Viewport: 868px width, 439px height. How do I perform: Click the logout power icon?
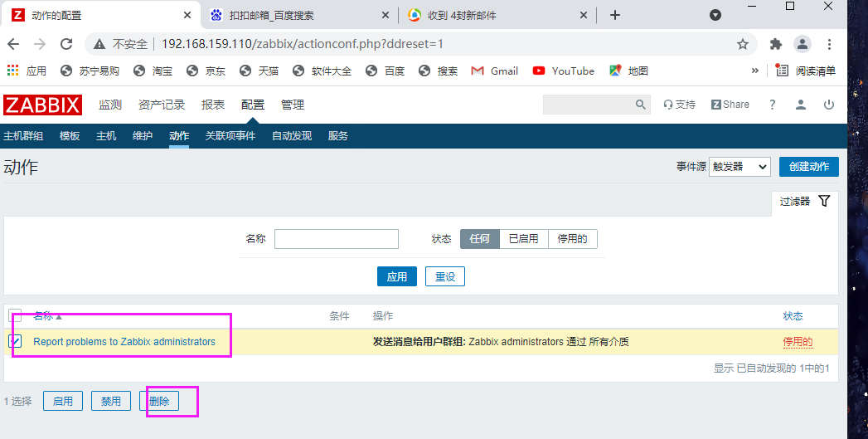[829, 105]
